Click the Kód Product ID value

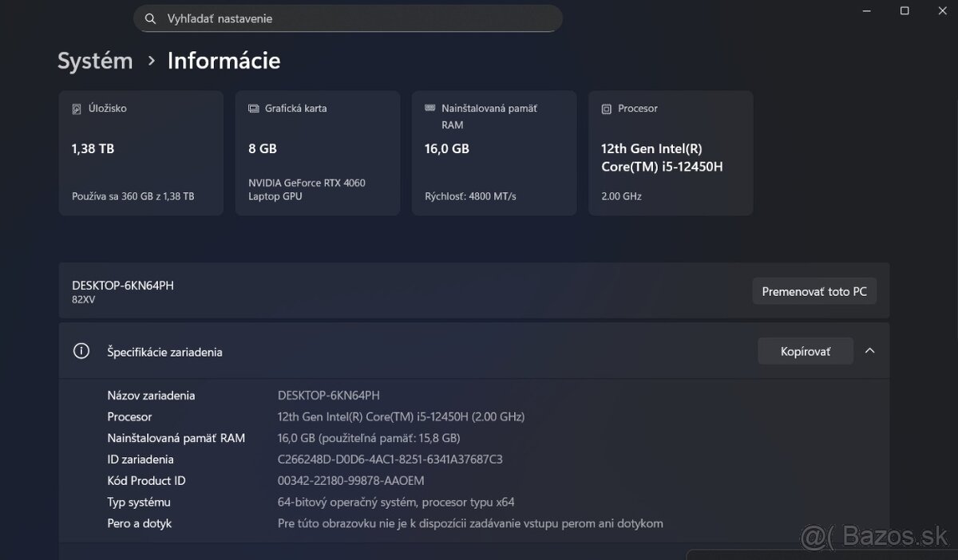(350, 481)
